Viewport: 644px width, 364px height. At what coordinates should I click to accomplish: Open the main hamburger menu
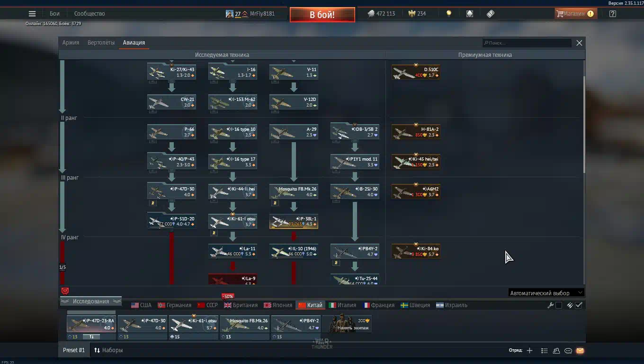[x=32, y=14]
